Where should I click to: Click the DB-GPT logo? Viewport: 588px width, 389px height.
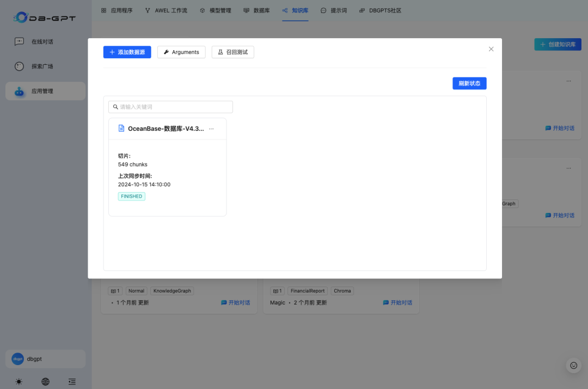click(44, 17)
